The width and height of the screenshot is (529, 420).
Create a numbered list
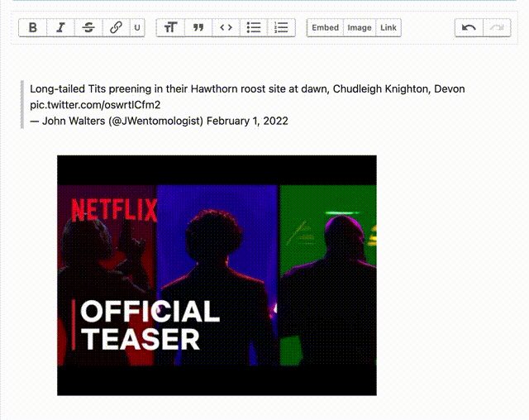click(x=281, y=27)
